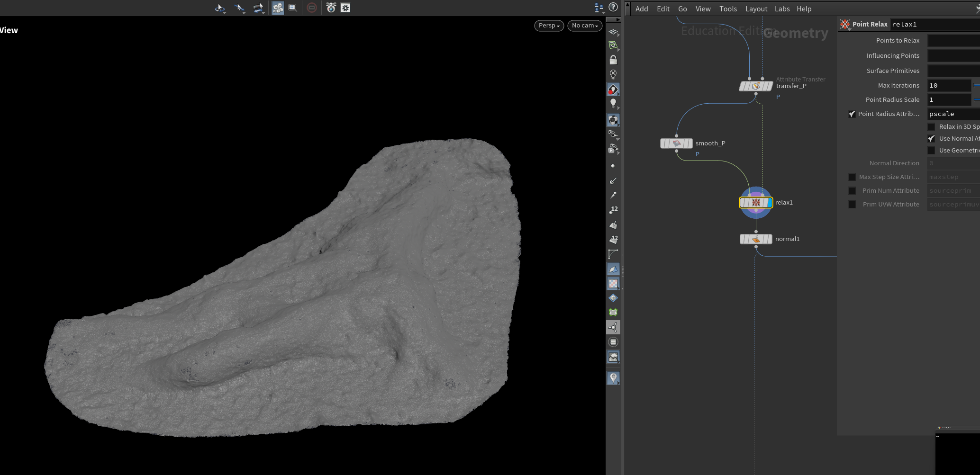Image resolution: width=980 pixels, height=475 pixels.
Task: Select the smooth_P node
Action: coord(676,143)
